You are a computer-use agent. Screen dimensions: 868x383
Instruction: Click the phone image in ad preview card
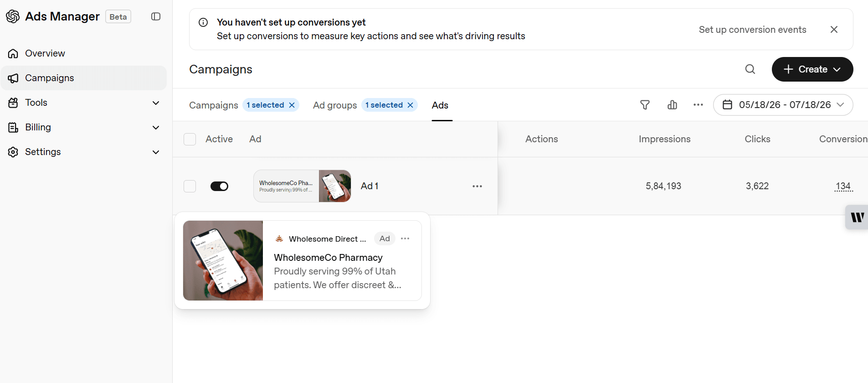pyautogui.click(x=223, y=260)
